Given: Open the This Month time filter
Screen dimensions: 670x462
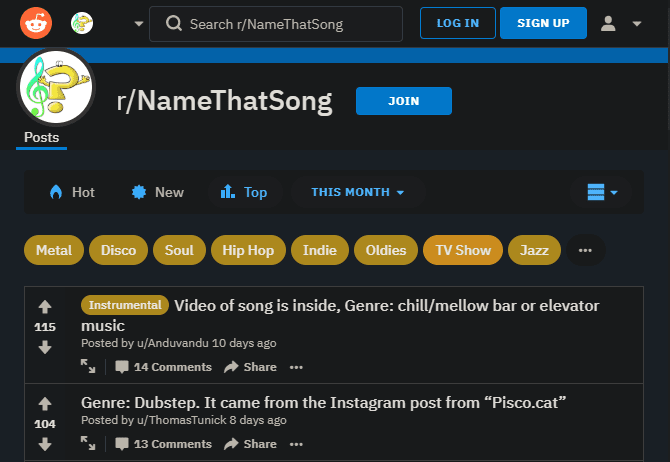Looking at the screenshot, I should point(358,192).
